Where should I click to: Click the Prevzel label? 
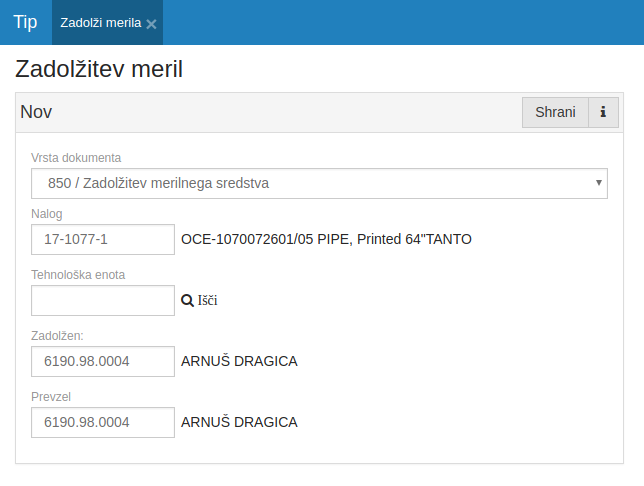click(x=52, y=397)
